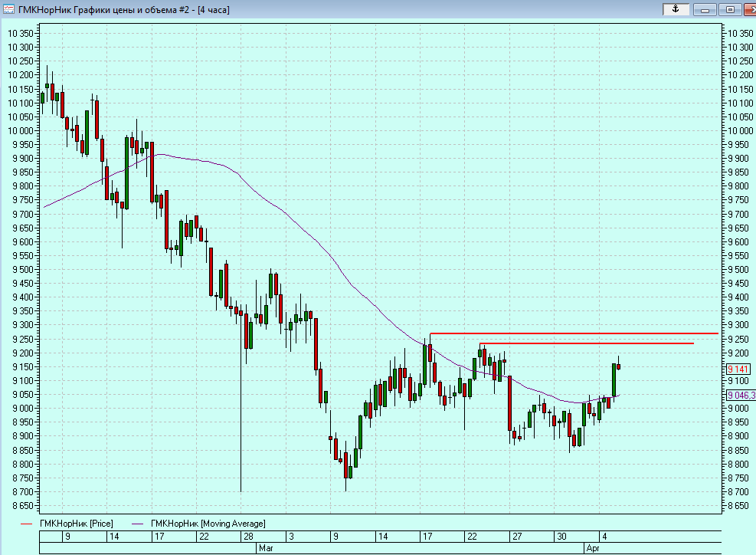Click 10 350 on the left price axis
Image resolution: width=756 pixels, height=555 pixels.
(21, 33)
